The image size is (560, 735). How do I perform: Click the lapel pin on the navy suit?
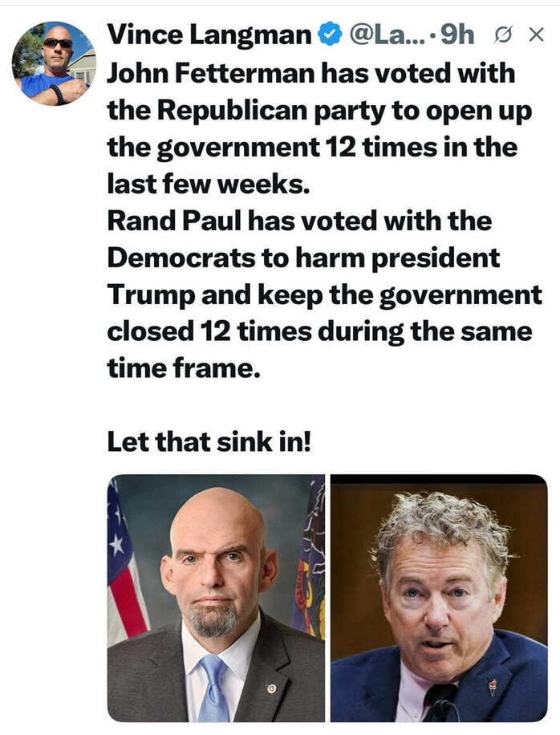pos(492,688)
